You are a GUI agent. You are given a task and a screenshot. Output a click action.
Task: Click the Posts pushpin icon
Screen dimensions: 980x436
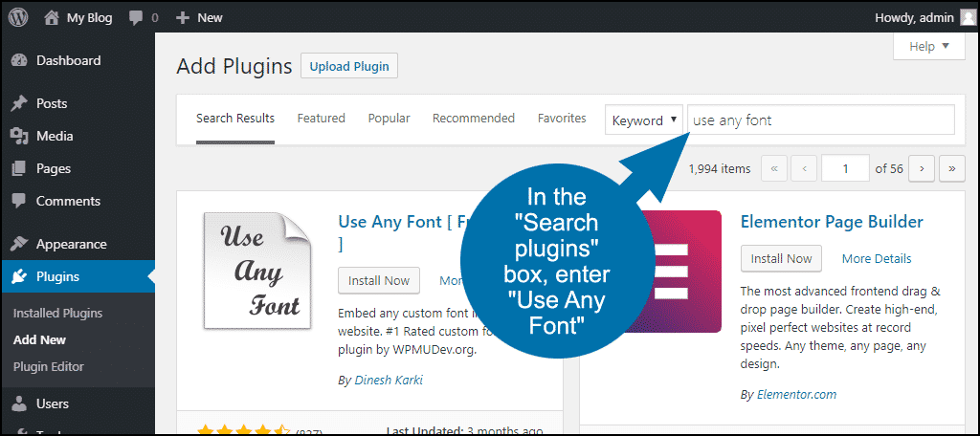pos(19,103)
